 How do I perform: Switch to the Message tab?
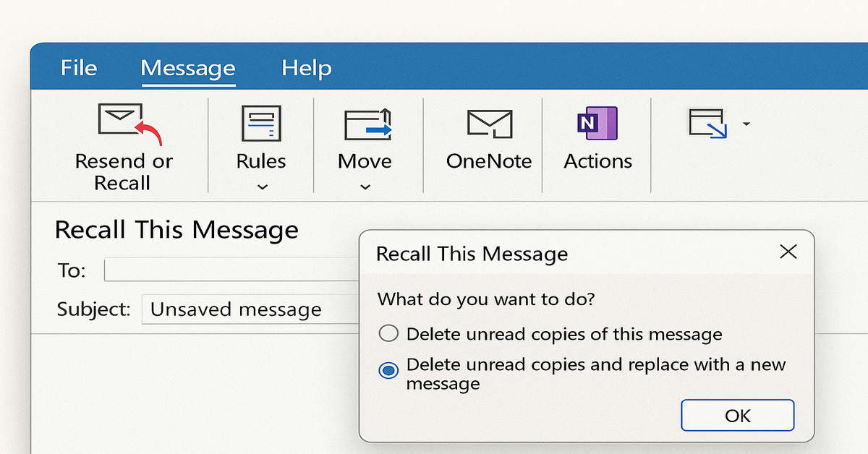pyautogui.click(x=188, y=68)
